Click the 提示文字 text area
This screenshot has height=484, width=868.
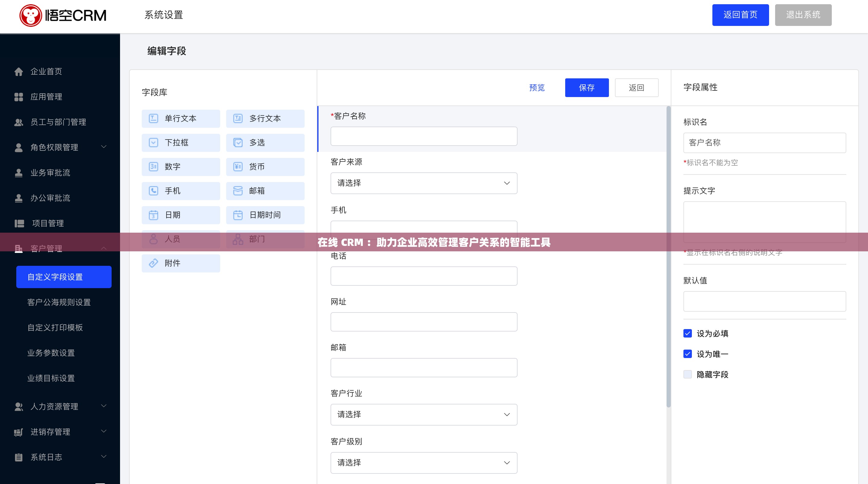click(765, 222)
